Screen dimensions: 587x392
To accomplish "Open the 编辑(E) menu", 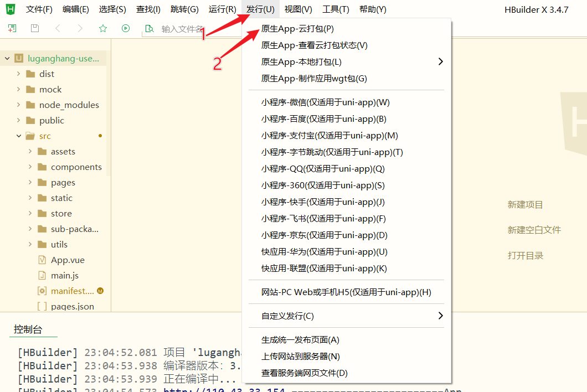I will (76, 9).
